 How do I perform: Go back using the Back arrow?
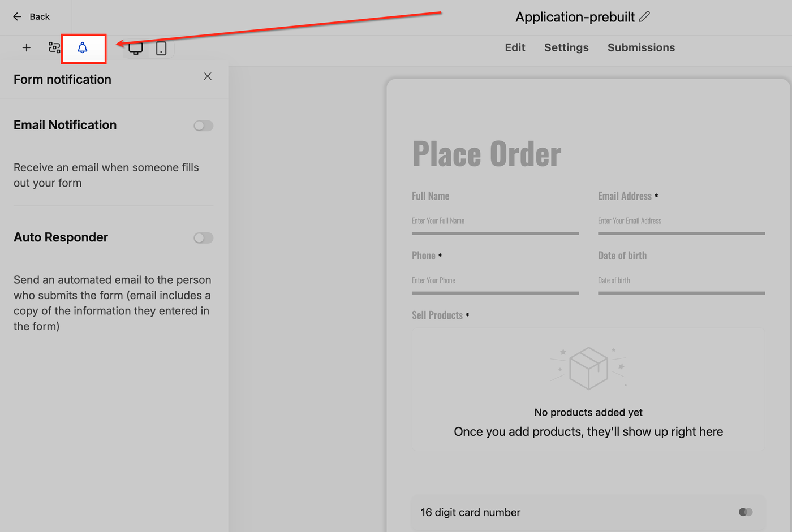click(x=31, y=16)
